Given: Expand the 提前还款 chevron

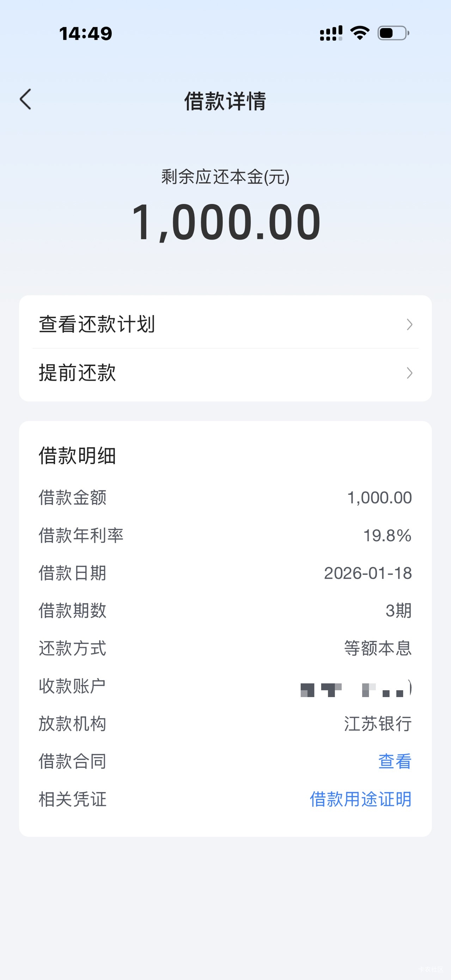Looking at the screenshot, I should (x=409, y=373).
